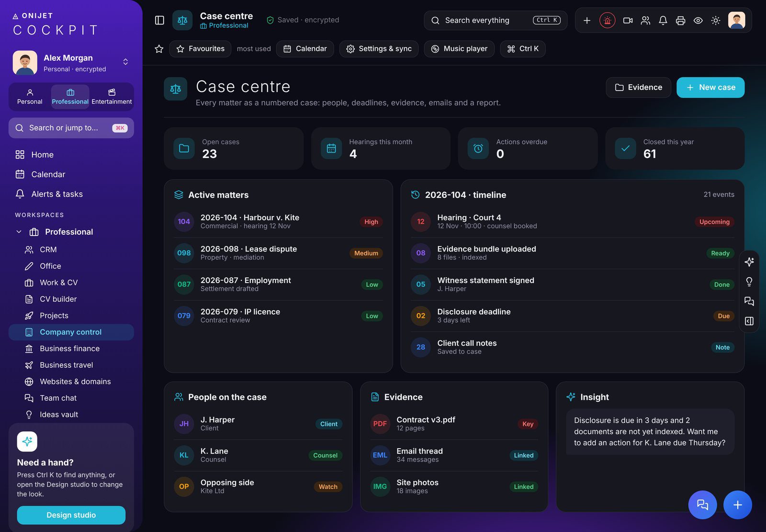Select 2026-098 Lease dispute matter

[x=278, y=253]
